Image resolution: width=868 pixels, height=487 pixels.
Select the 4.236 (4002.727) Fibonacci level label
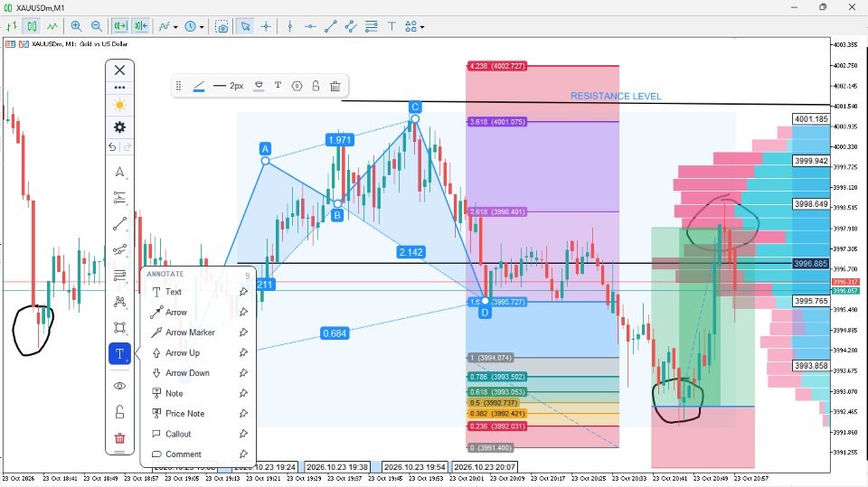496,66
